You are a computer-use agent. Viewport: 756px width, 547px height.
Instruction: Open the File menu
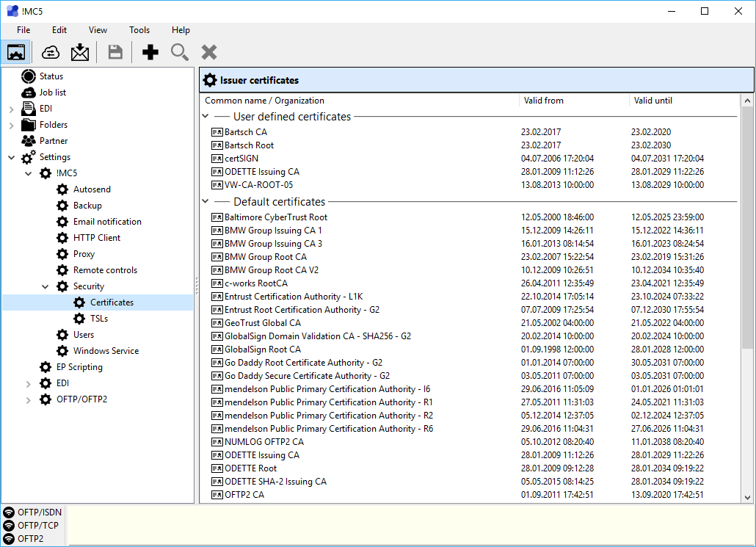pos(23,30)
